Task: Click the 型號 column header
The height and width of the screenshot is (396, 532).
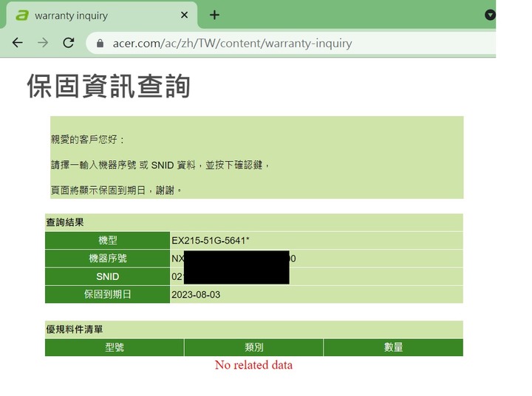Action: 115,347
